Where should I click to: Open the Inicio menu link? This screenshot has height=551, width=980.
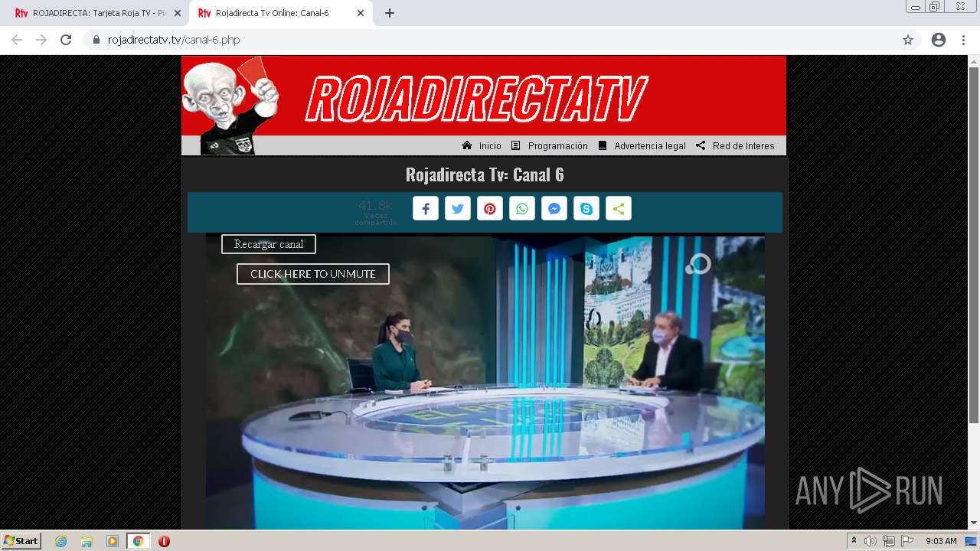pos(490,146)
